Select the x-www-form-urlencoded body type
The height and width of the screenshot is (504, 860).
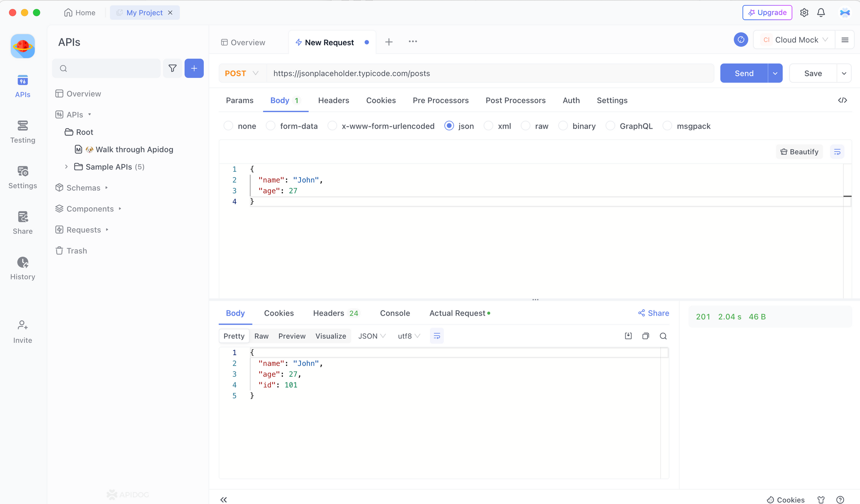[x=381, y=126]
